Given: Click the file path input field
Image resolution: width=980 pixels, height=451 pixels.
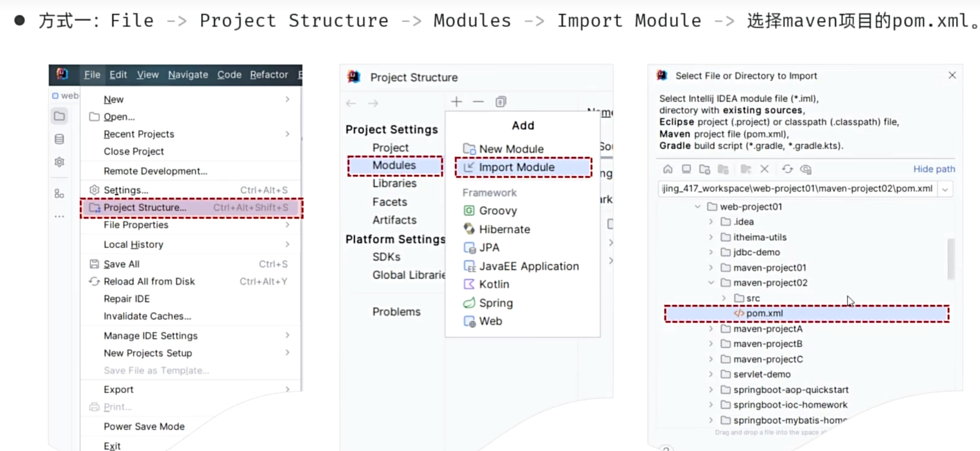Looking at the screenshot, I should point(797,189).
